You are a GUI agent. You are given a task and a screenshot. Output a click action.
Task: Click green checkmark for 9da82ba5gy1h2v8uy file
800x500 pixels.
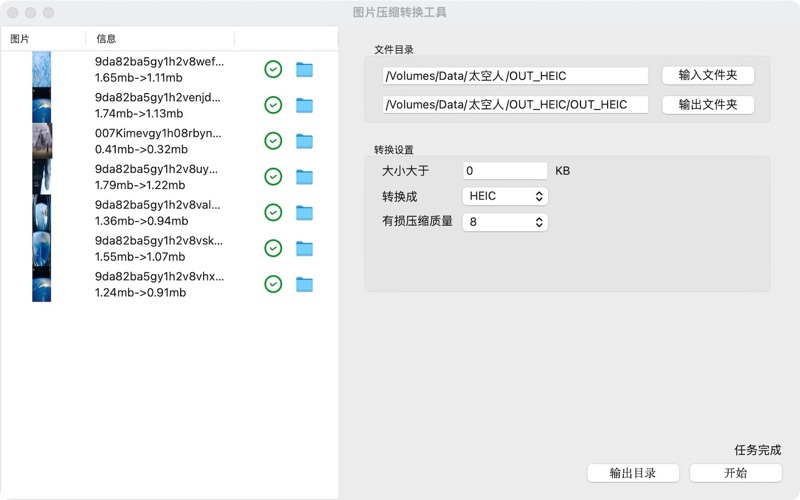273,177
